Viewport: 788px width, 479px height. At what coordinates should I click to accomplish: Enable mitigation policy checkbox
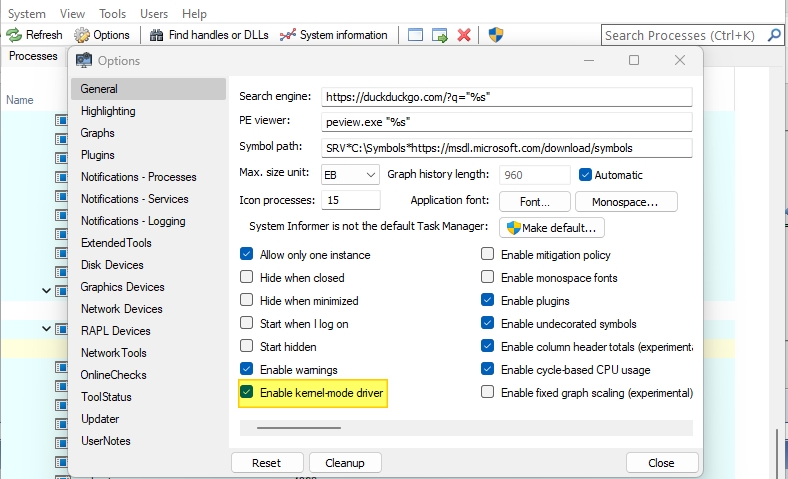(x=487, y=253)
